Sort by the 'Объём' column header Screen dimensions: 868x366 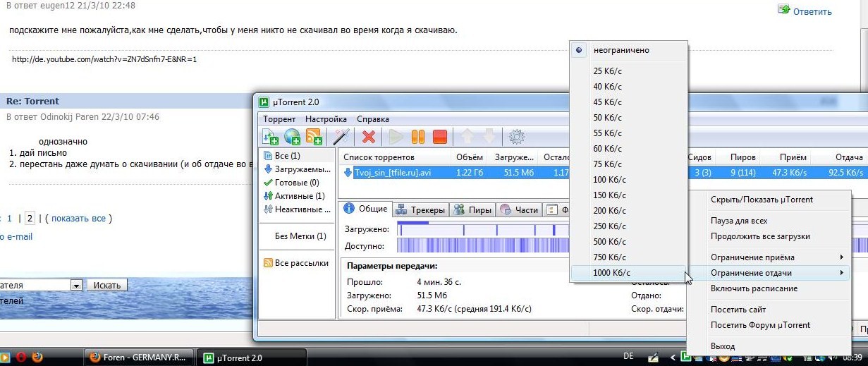470,157
